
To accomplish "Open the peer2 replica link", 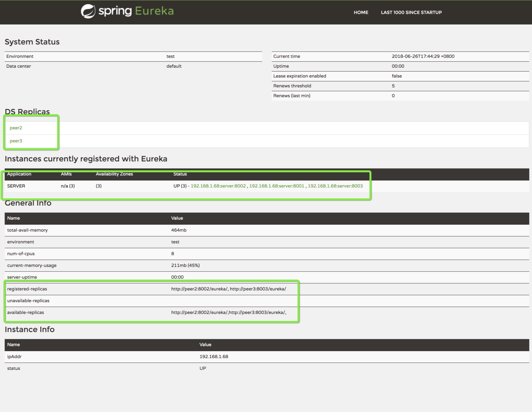I will click(x=16, y=128).
